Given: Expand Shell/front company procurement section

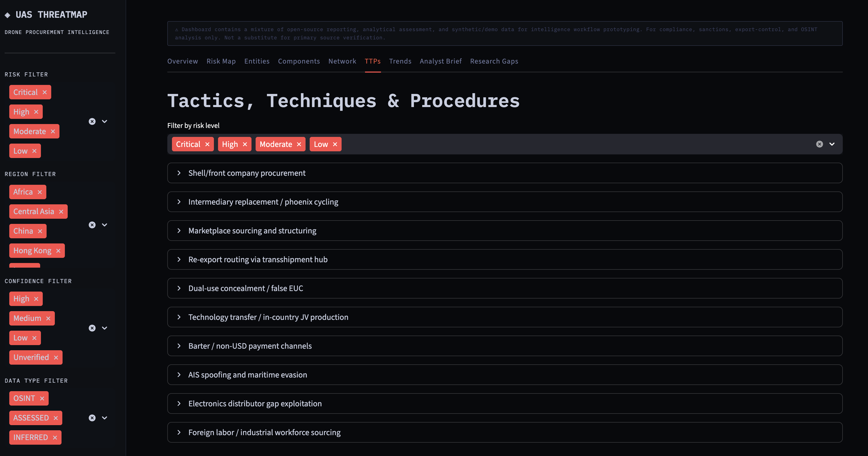Looking at the screenshot, I should pos(505,173).
